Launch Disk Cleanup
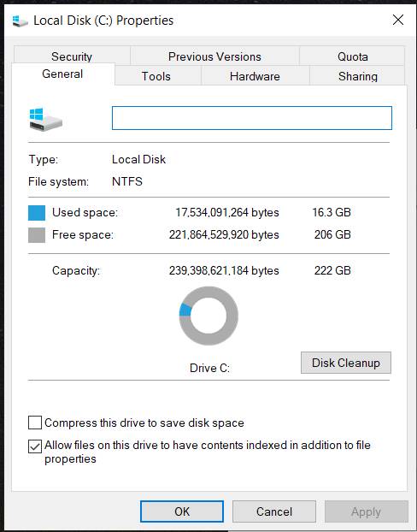The image size is (417, 532). coord(346,363)
